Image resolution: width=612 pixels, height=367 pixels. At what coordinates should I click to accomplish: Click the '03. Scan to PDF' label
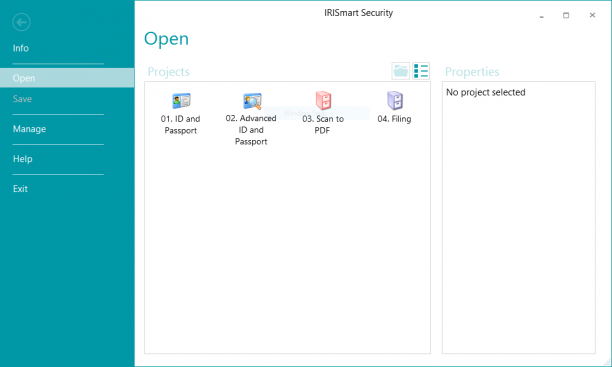coord(323,125)
